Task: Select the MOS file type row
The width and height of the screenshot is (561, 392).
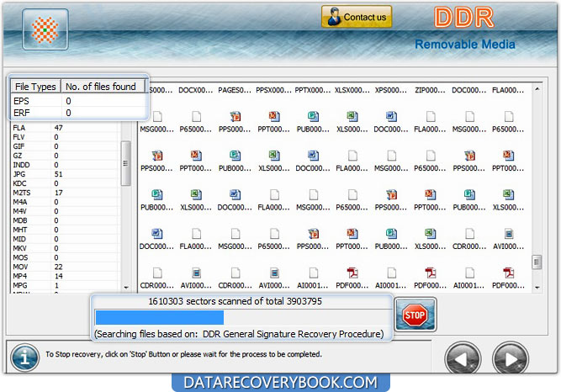Action: pyautogui.click(x=66, y=257)
